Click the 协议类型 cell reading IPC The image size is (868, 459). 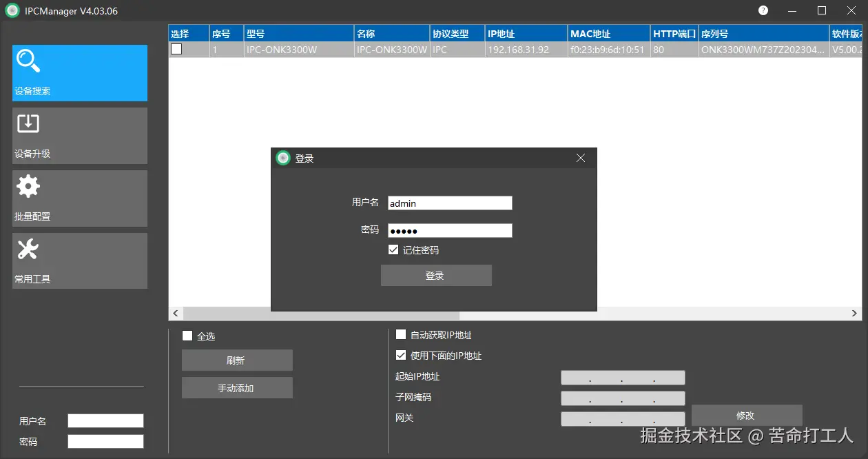(x=457, y=50)
